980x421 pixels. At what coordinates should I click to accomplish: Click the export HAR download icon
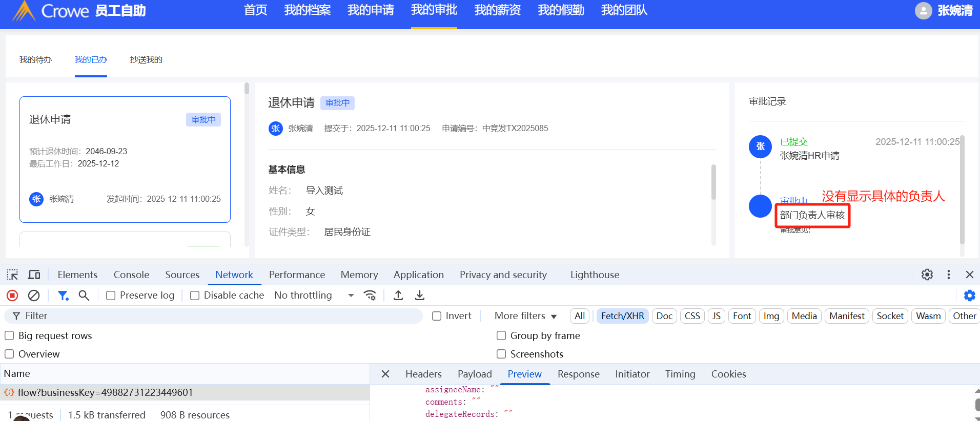click(420, 296)
